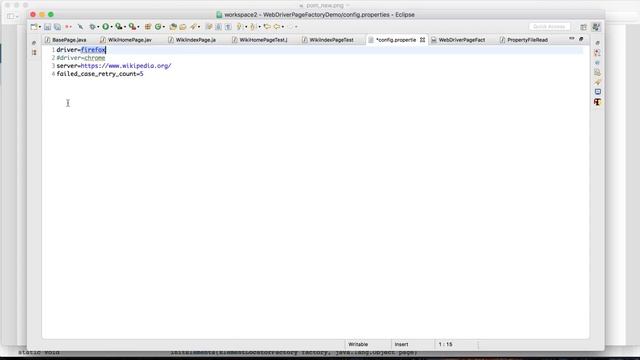Screen dimensions: 640x360
Task: Switch to the WikiIndexPage.java tab
Action: (192, 40)
